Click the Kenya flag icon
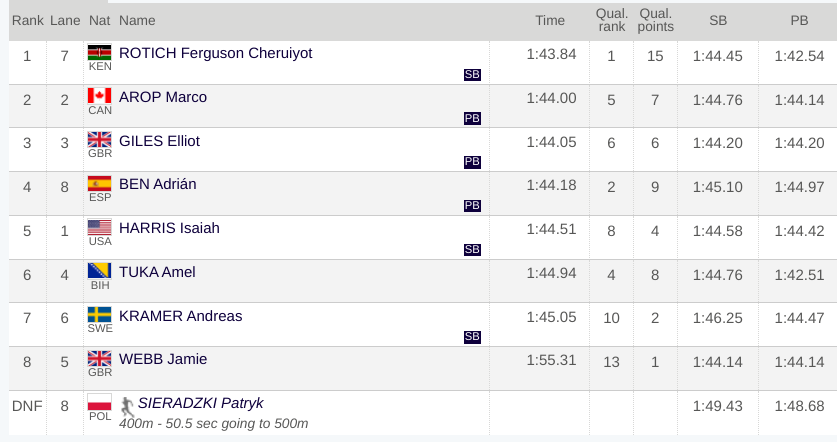 [100, 52]
